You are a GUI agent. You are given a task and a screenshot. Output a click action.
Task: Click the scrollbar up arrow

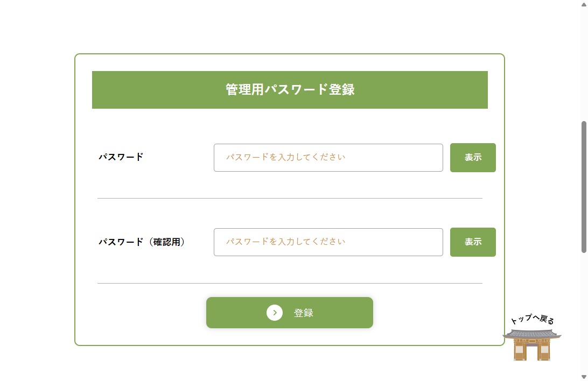584,4
